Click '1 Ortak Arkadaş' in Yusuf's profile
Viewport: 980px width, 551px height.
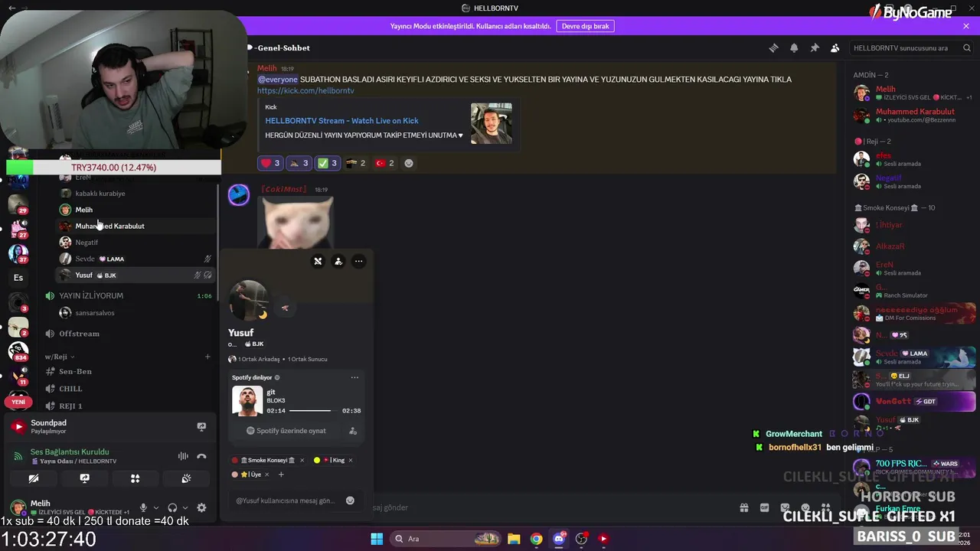(258, 359)
